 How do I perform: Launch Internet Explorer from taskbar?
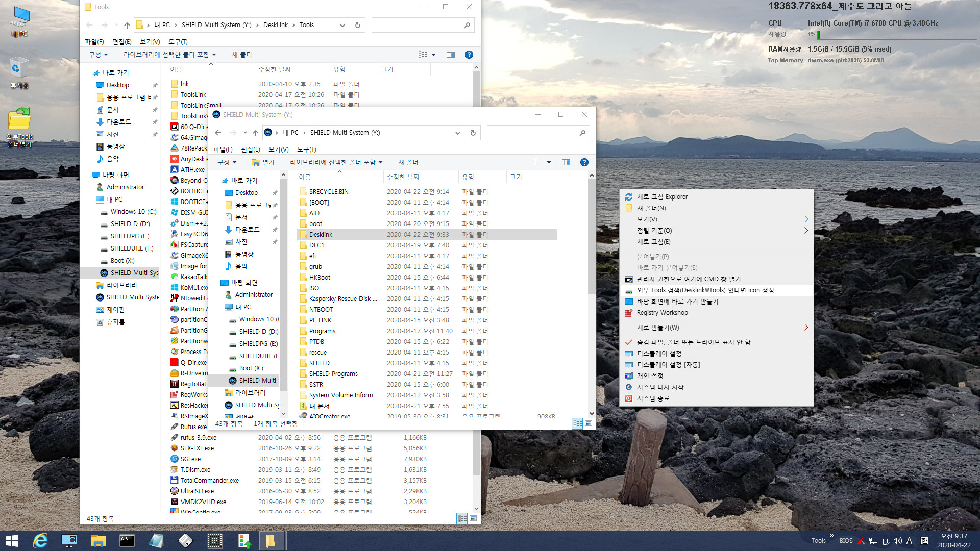coord(40,541)
